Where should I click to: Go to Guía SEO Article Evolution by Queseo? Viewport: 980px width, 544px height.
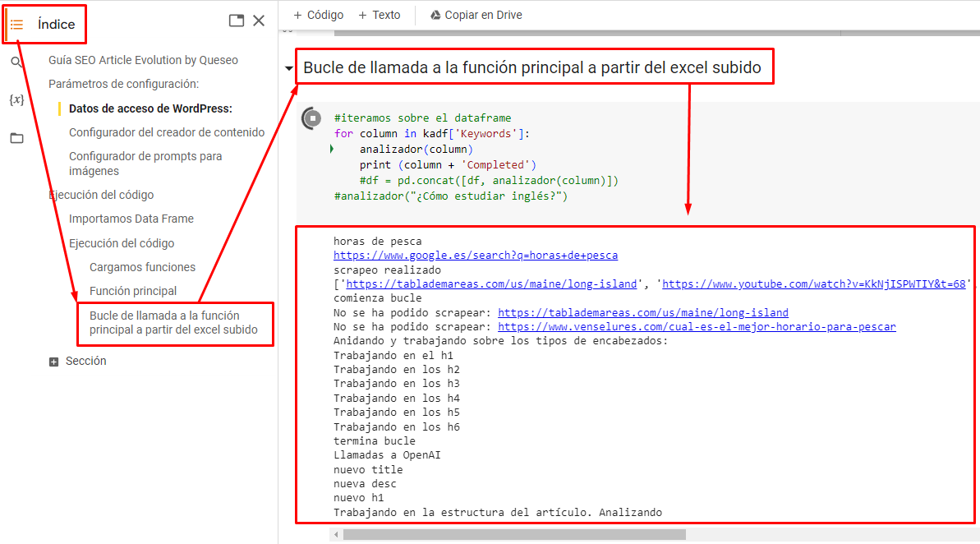pos(143,60)
